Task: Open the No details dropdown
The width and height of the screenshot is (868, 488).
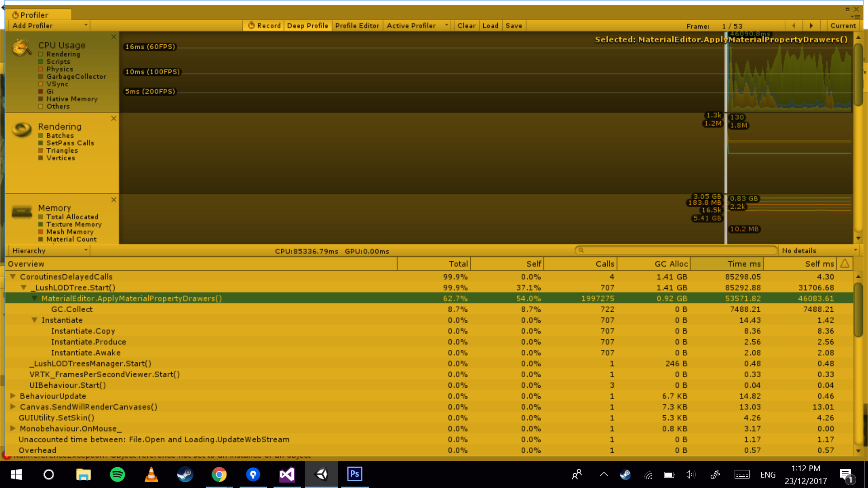Action: 819,251
